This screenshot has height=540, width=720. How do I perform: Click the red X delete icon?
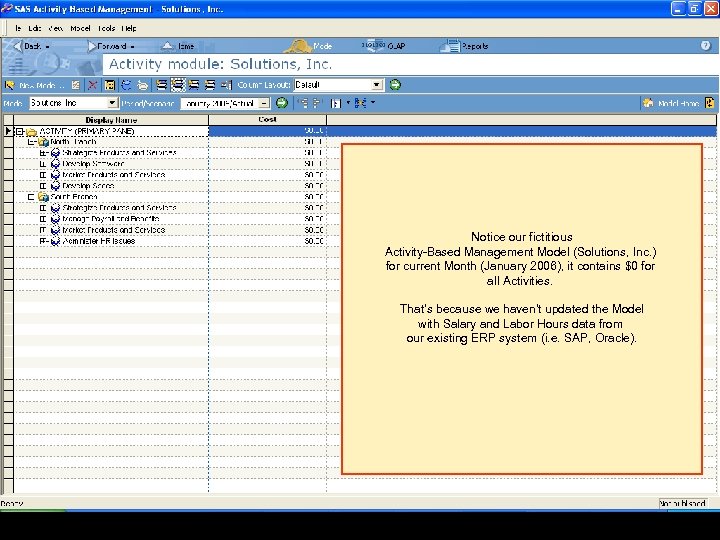click(x=93, y=85)
